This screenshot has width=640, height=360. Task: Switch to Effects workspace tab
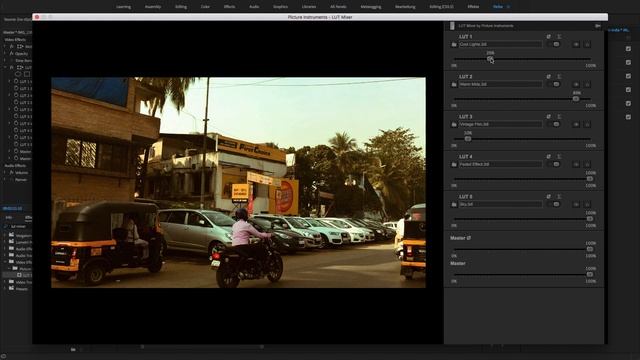tap(229, 7)
